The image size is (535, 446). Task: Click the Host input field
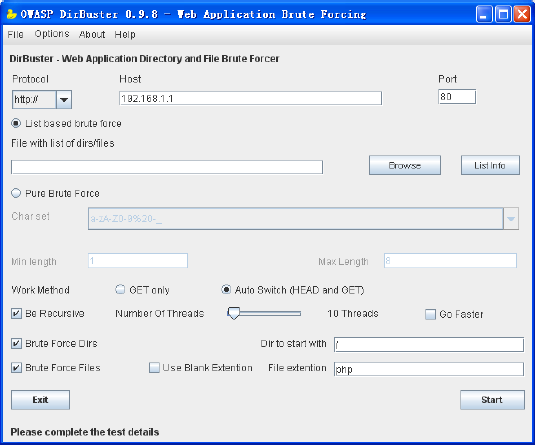click(x=250, y=98)
